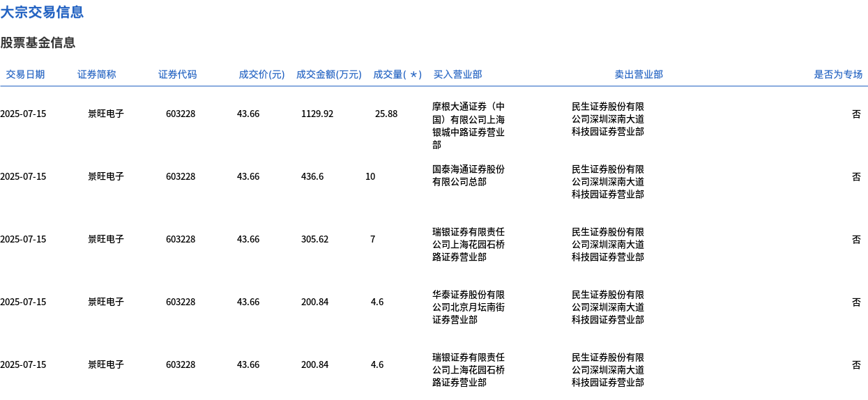Select 否 value in the 1129.92 row

coord(856,114)
